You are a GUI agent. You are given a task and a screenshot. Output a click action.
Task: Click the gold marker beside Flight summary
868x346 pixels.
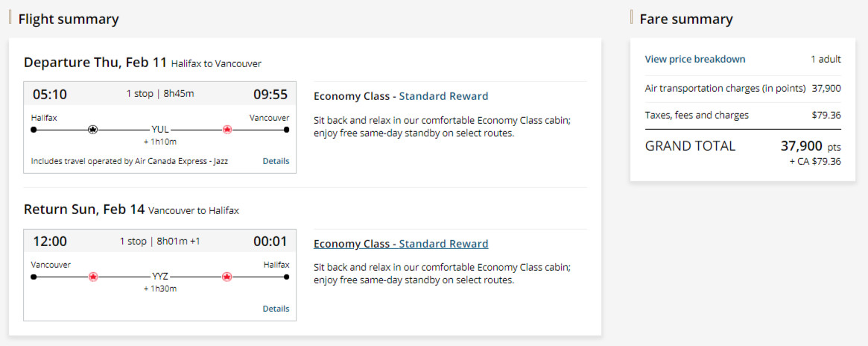pos(10,17)
